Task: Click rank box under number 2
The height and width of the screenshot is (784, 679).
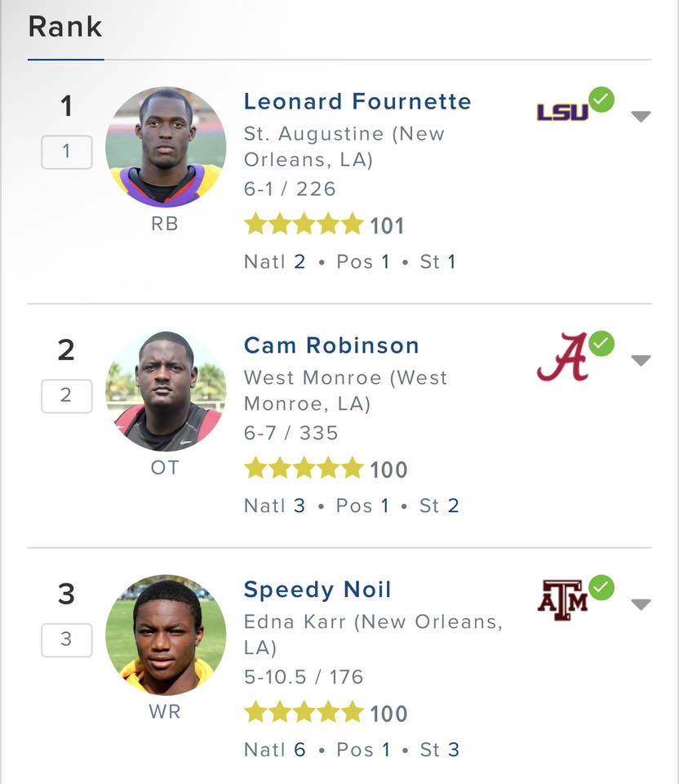Action: [66, 396]
